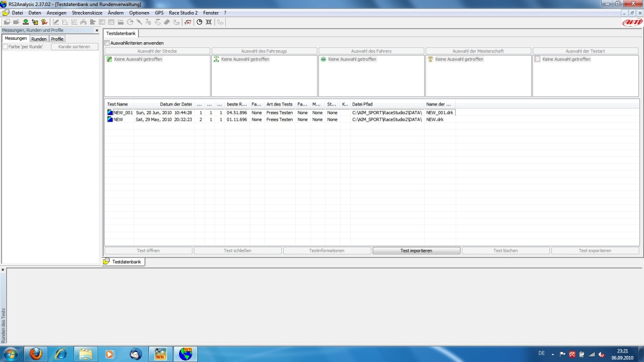The width and height of the screenshot is (644, 362).
Task: Sort by the 'Datei Pfad' column header
Action: point(387,105)
